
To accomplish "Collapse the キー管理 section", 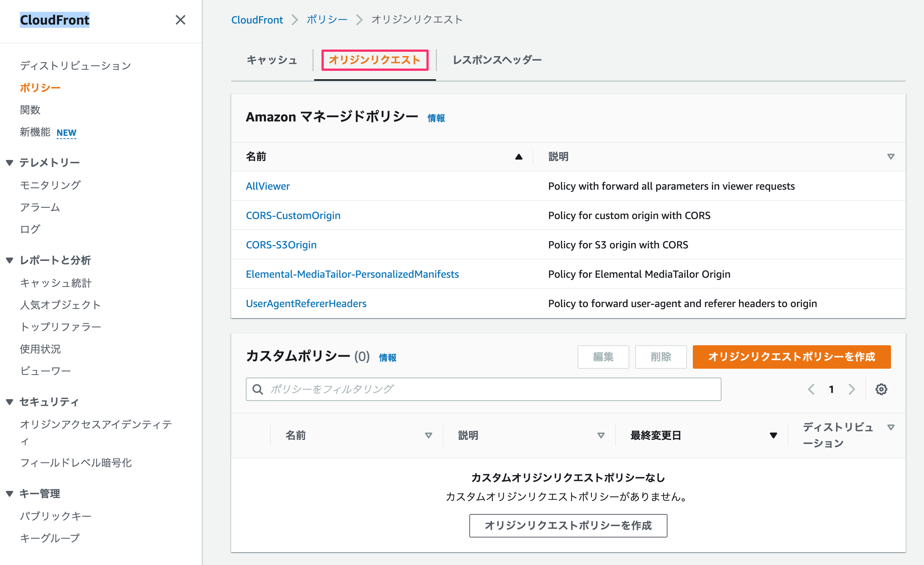I will pyautogui.click(x=10, y=494).
